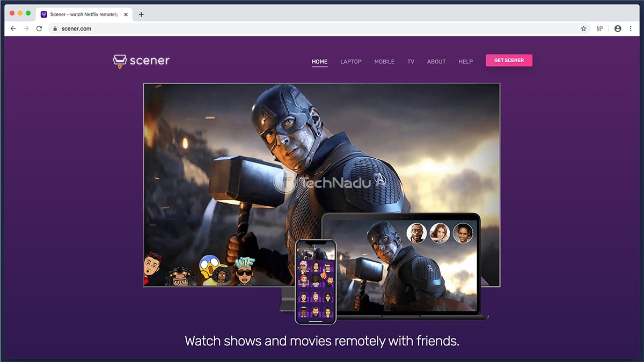Click the padlock site security icon
Image resolution: width=644 pixels, height=362 pixels.
54,28
